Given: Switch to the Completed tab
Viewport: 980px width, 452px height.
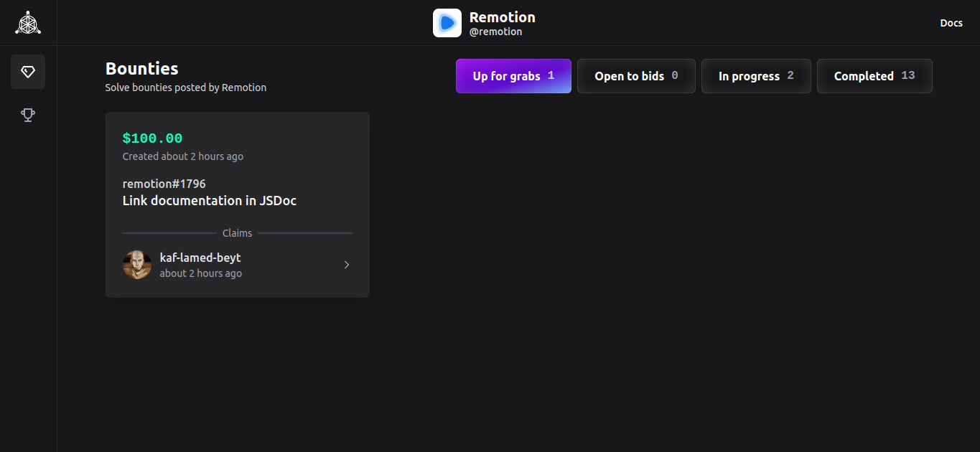Looking at the screenshot, I should 874,75.
